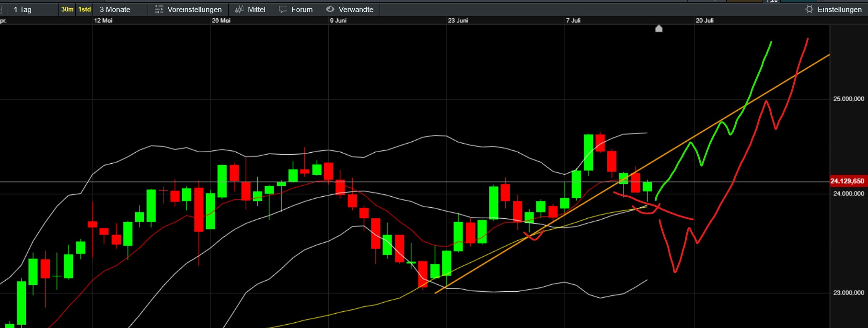868x328 pixels.
Task: Click the 23.000,000 price axis label
Action: [849, 293]
